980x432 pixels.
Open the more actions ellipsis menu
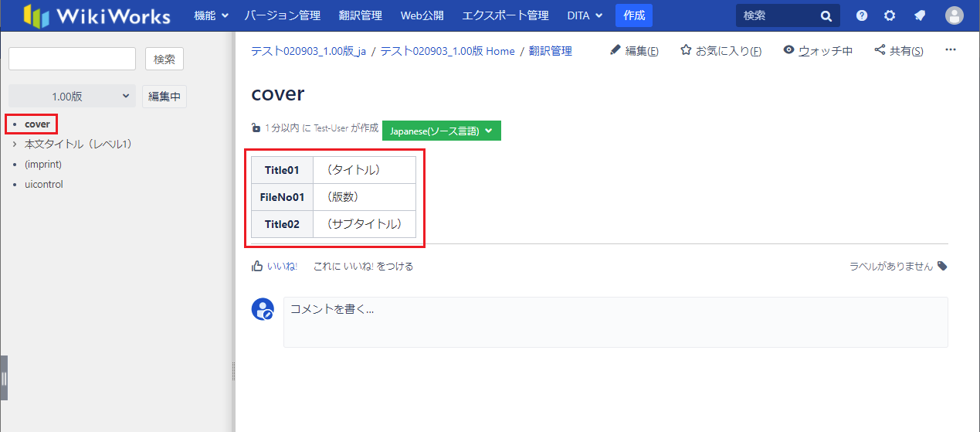951,50
